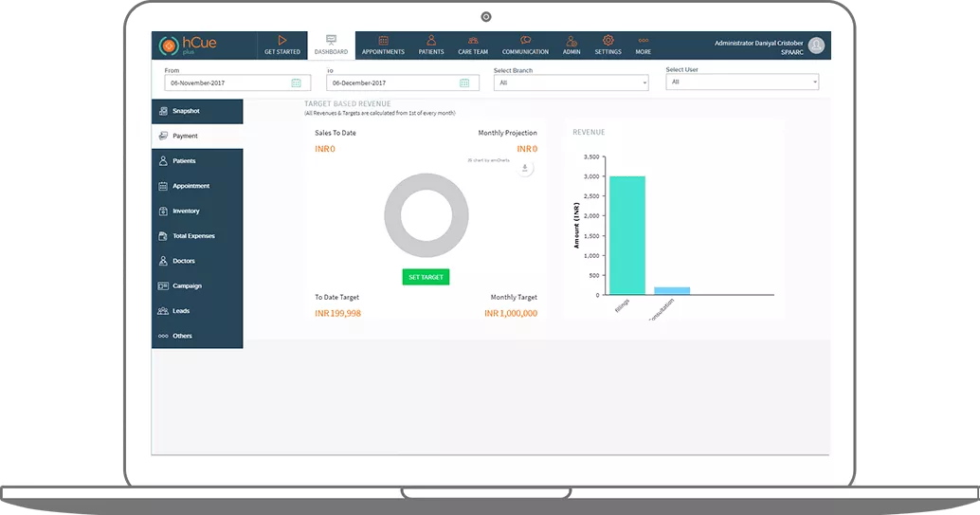The height and width of the screenshot is (515, 980).
Task: Click the Administrator Daniyal Cristober name
Action: tap(759, 44)
